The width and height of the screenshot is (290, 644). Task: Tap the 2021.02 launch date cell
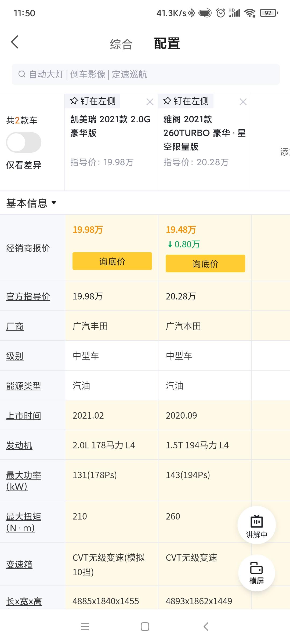click(x=111, y=415)
